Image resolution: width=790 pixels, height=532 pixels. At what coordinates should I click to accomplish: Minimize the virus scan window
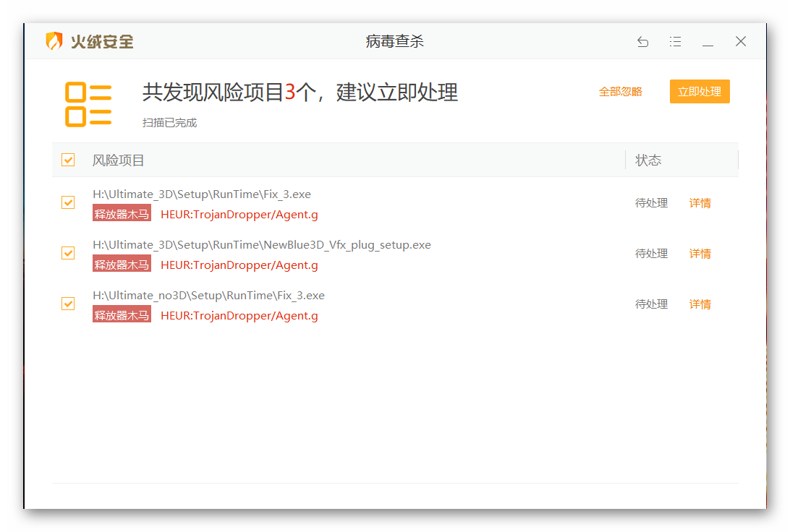pyautogui.click(x=708, y=46)
